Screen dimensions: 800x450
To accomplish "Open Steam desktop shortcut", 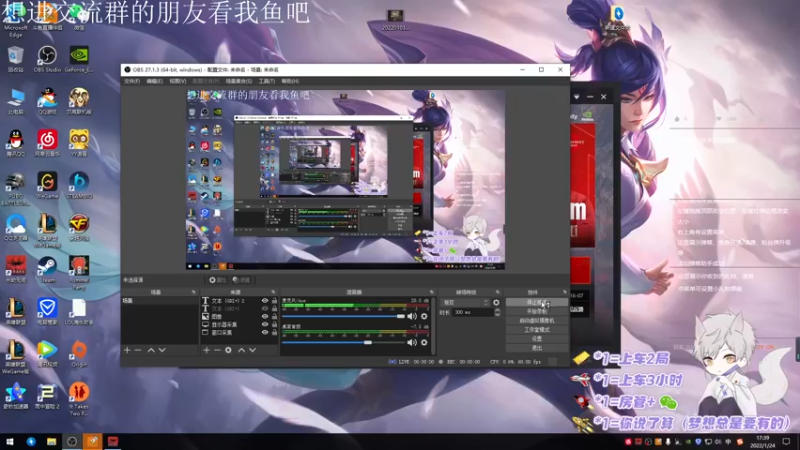I will coord(47,270).
